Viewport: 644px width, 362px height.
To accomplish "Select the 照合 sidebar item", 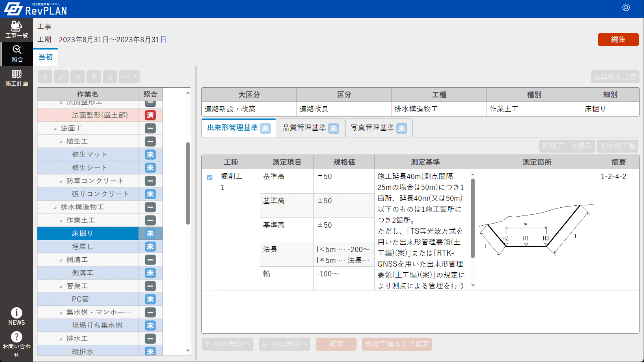I will pyautogui.click(x=16, y=54).
